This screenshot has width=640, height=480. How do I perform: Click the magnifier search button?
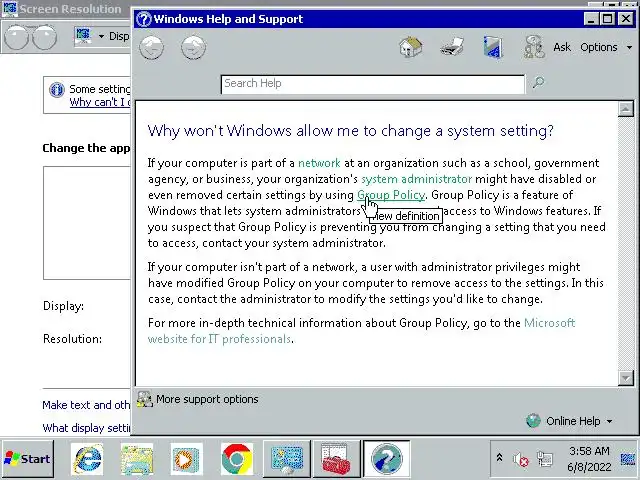click(538, 83)
